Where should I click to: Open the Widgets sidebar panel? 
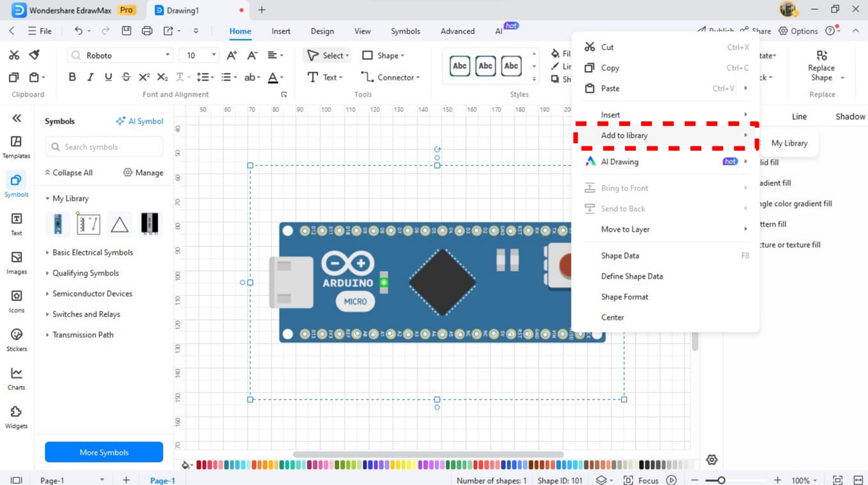(17, 417)
